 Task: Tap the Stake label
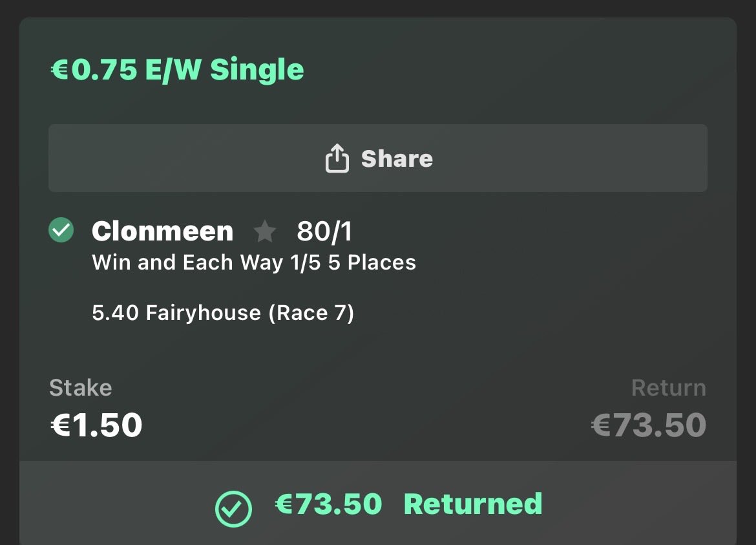coord(81,388)
